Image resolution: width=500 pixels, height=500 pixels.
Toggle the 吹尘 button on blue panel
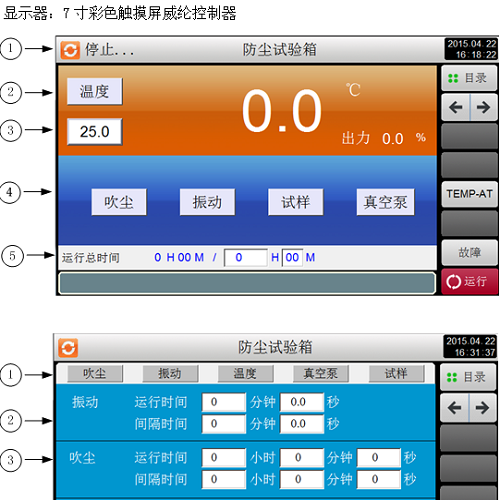(119, 202)
